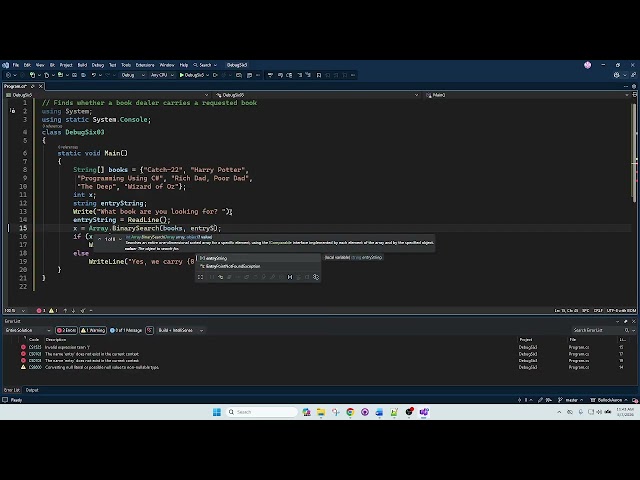Sort Error List by Description column
Image resolution: width=640 pixels, height=480 pixels.
click(x=56, y=340)
